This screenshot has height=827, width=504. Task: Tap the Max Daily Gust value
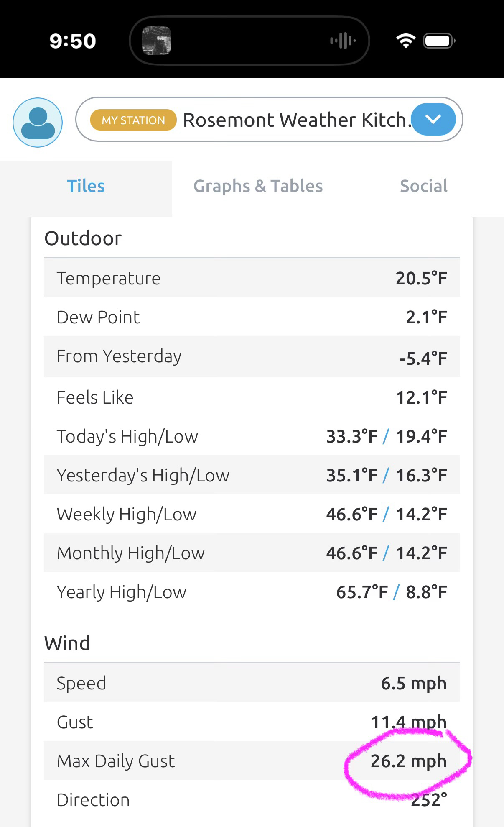pos(408,761)
